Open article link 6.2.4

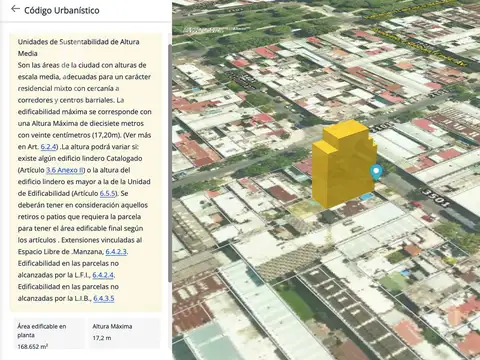point(48,147)
